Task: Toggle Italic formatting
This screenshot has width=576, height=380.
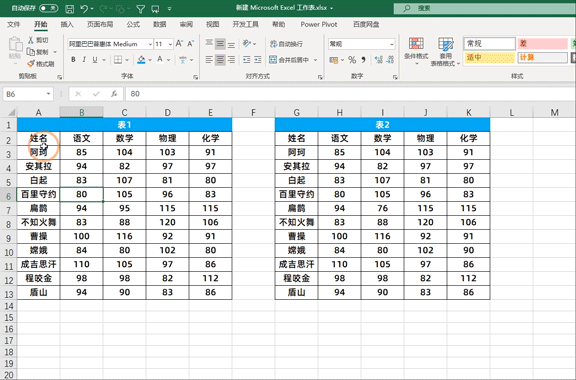Action: (x=84, y=60)
